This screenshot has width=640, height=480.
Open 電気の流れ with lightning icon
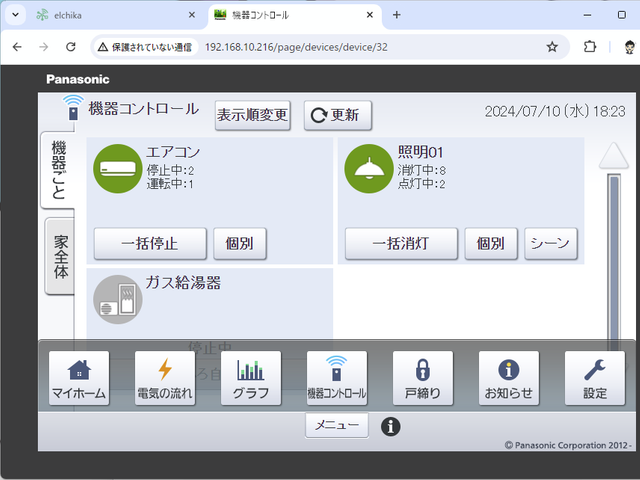coord(165,378)
